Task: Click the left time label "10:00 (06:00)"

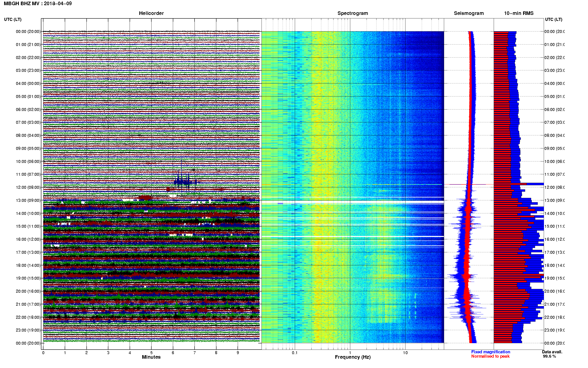Action: pyautogui.click(x=28, y=161)
